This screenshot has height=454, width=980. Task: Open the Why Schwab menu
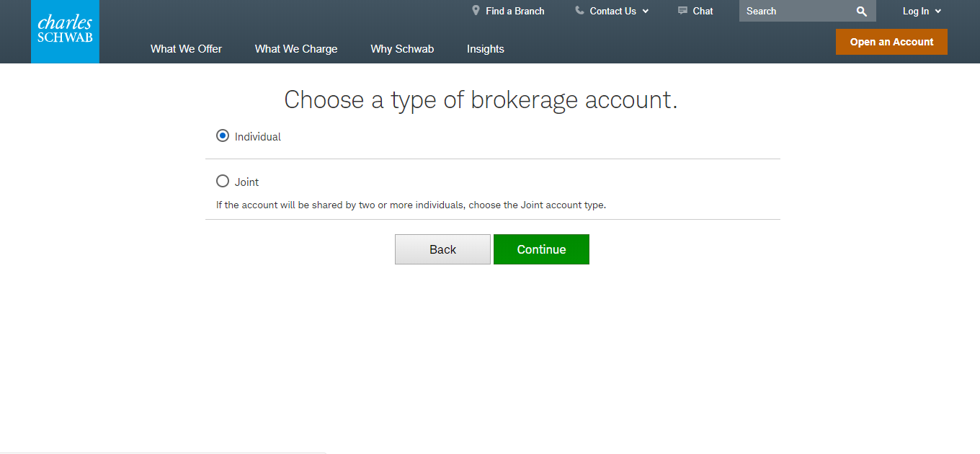pyautogui.click(x=402, y=49)
